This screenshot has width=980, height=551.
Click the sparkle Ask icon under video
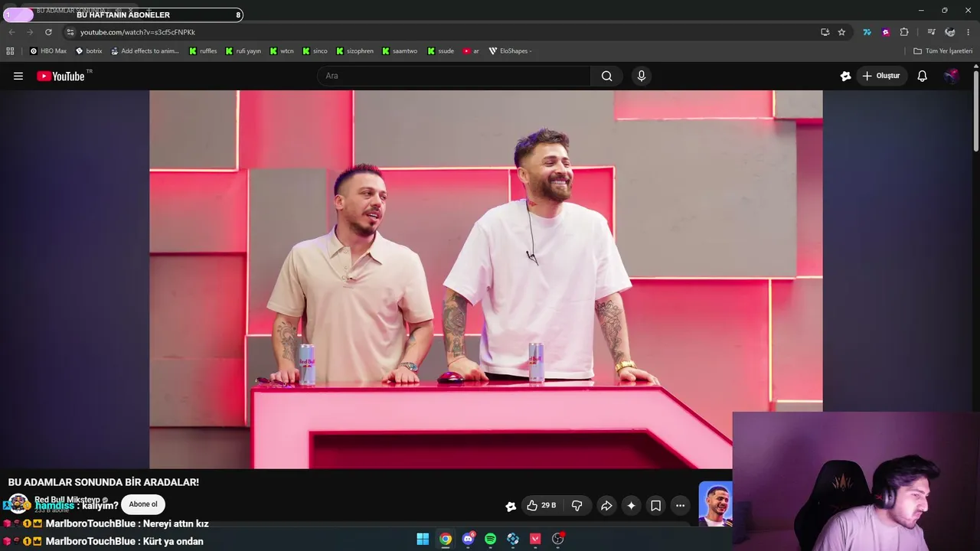tap(631, 506)
